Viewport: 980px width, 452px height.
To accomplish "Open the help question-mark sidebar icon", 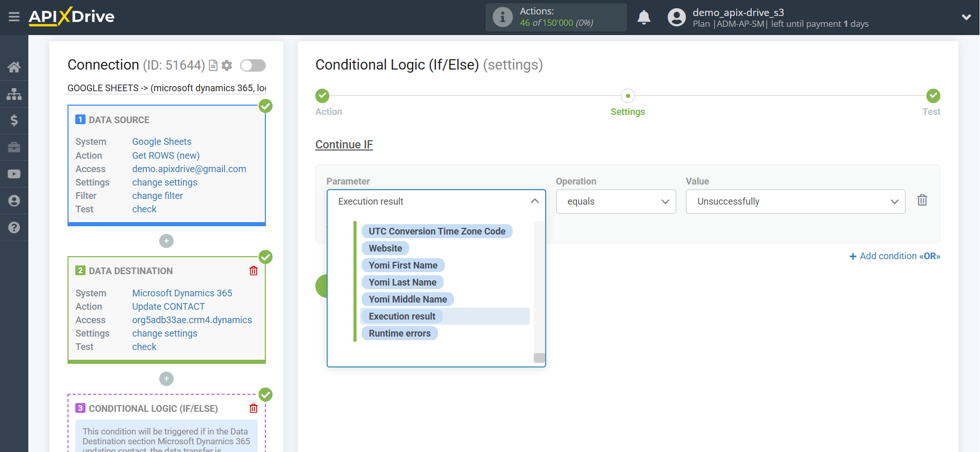I will [x=14, y=227].
